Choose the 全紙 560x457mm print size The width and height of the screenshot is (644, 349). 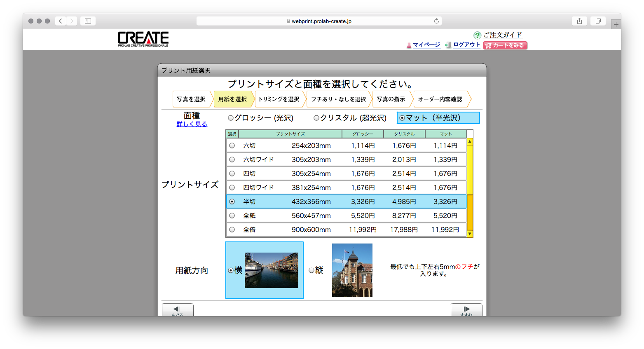[232, 215]
